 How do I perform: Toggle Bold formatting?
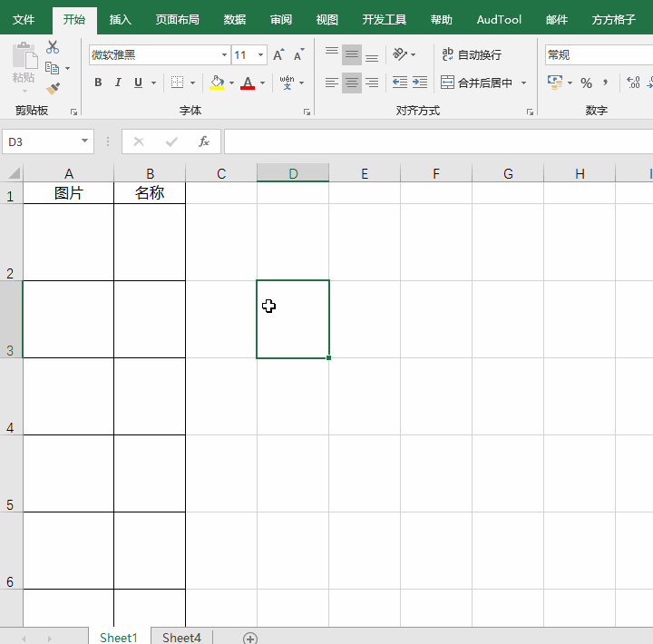(98, 83)
